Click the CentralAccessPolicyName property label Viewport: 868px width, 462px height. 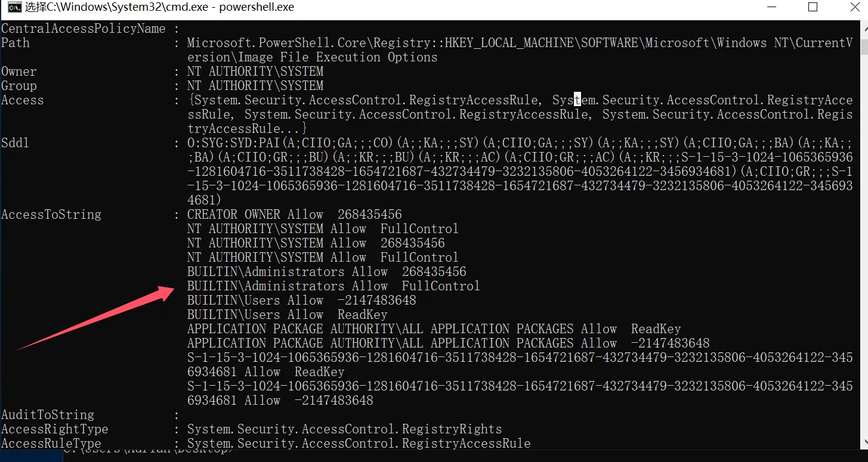click(x=83, y=29)
